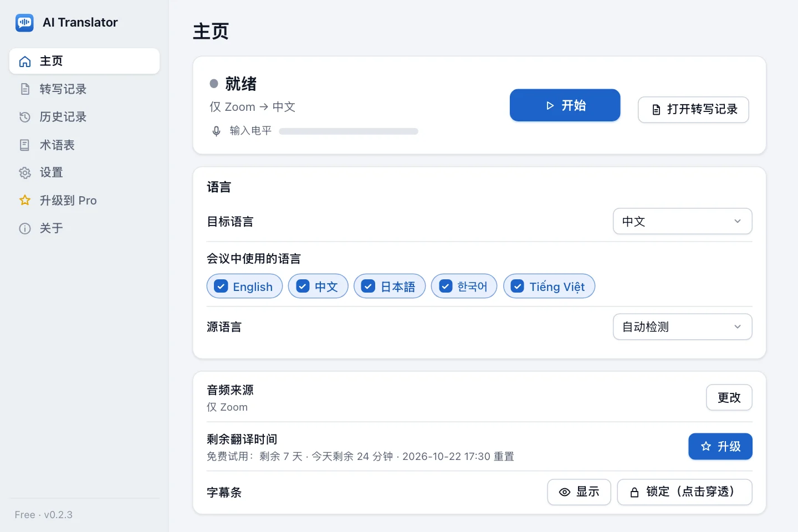Open 转写记录 in the sidebar
This screenshot has height=532, width=798.
[84, 89]
